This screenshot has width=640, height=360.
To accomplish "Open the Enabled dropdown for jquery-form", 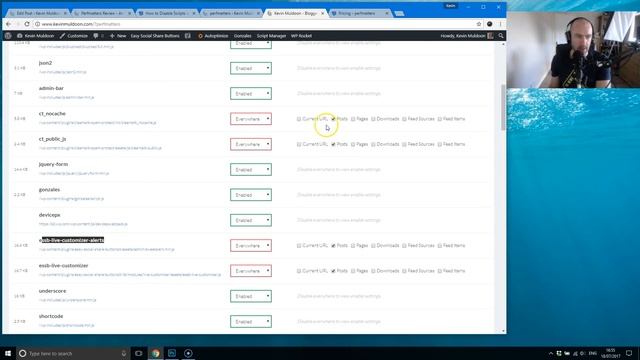I will tap(251, 169).
